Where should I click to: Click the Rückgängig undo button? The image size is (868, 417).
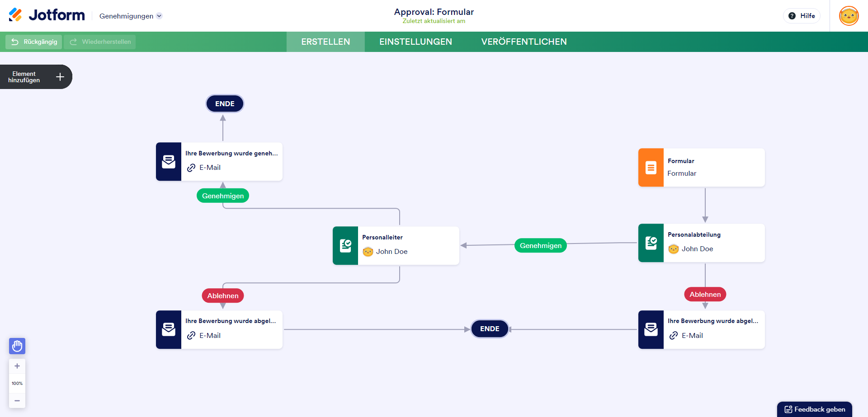click(x=34, y=42)
